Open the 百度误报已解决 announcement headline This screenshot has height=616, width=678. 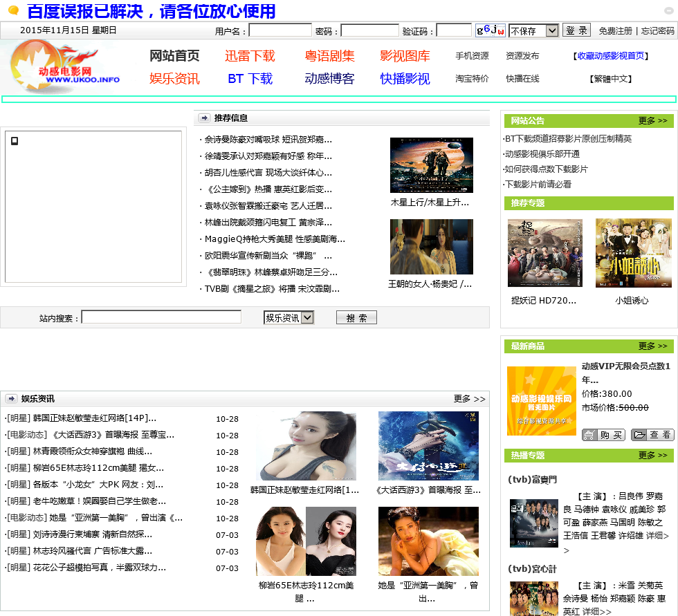pyautogui.click(x=152, y=11)
